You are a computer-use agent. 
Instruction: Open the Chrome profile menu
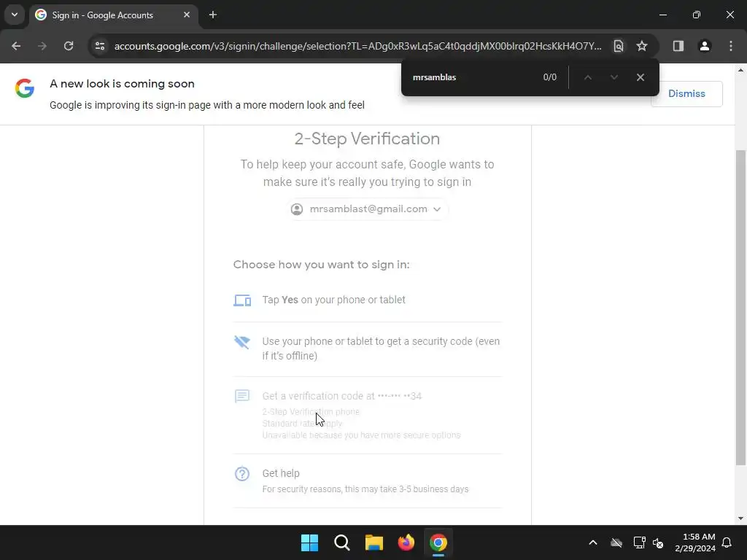click(705, 46)
